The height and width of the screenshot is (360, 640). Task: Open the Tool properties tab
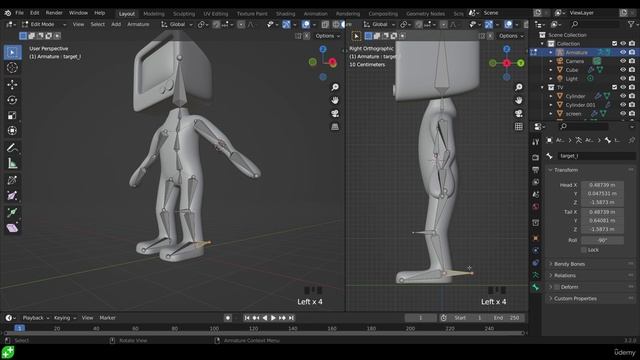536,142
